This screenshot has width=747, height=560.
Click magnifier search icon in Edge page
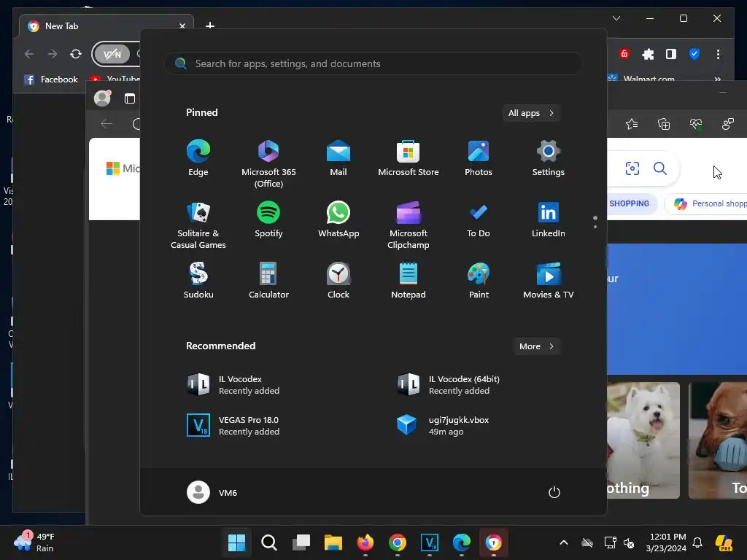pyautogui.click(x=659, y=168)
